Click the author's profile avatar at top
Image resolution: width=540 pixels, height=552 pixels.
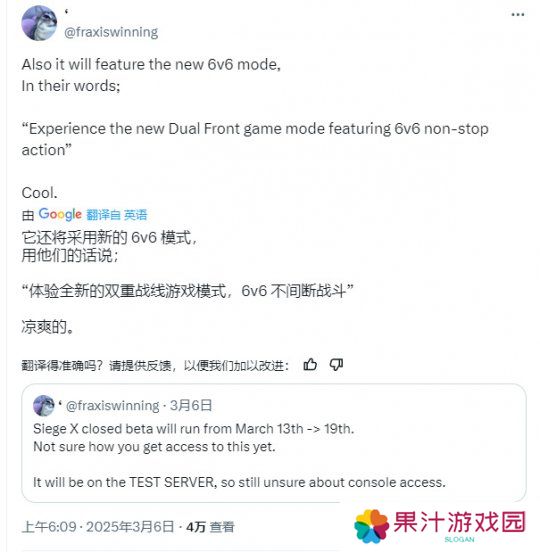click(x=39, y=23)
